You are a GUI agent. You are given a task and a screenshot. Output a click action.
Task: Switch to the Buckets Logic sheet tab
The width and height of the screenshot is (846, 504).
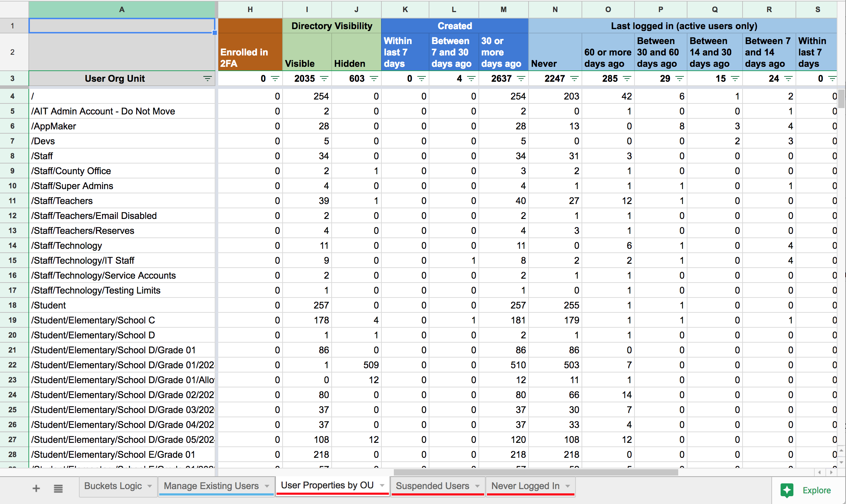click(113, 486)
